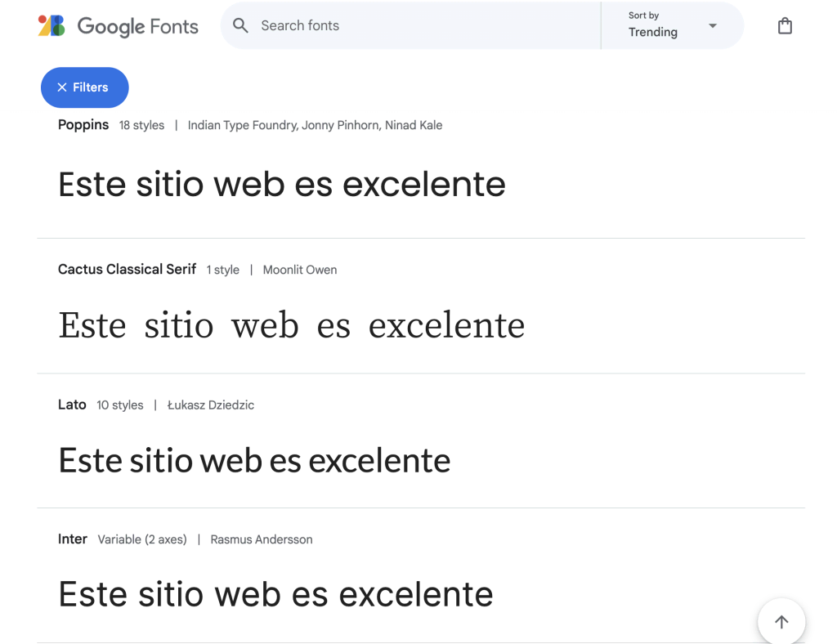
Task: Click the Lato preview sample text
Action: tap(254, 461)
